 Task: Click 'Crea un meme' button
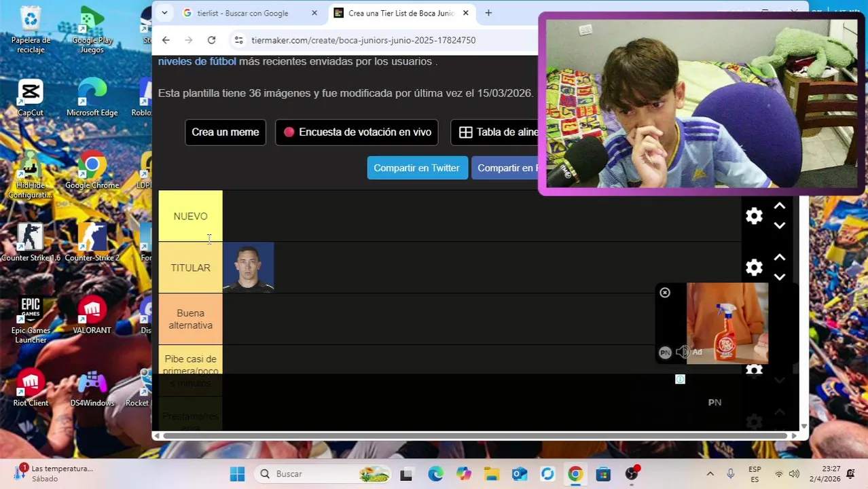pos(225,132)
